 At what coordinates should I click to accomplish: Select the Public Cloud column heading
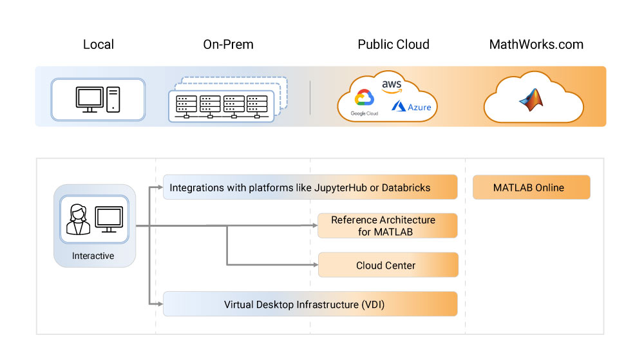393,44
